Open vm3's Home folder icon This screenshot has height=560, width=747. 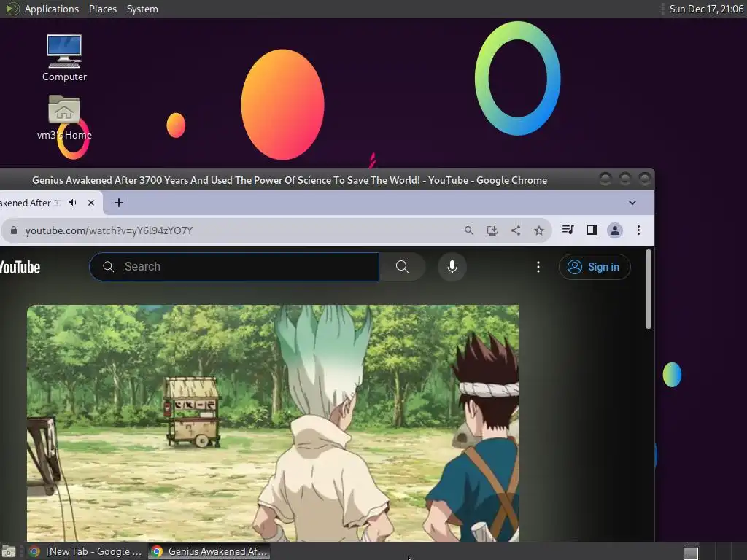pos(64,117)
